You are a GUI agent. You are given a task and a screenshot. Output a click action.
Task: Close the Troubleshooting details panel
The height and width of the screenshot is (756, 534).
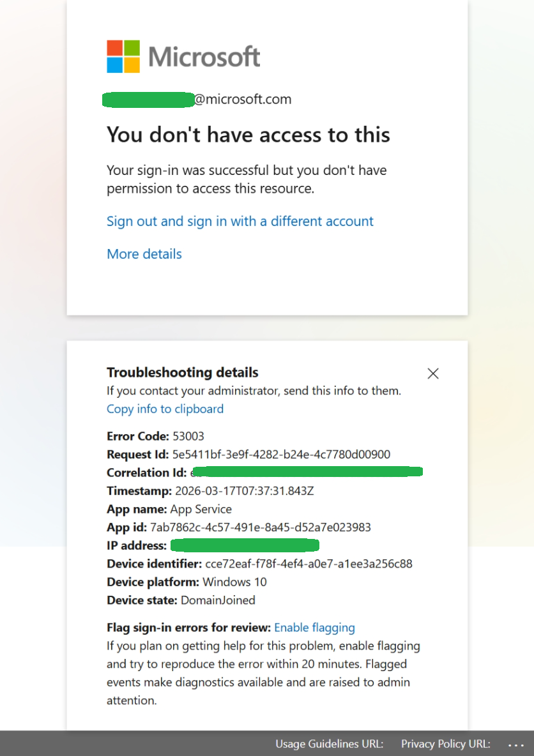tap(433, 374)
